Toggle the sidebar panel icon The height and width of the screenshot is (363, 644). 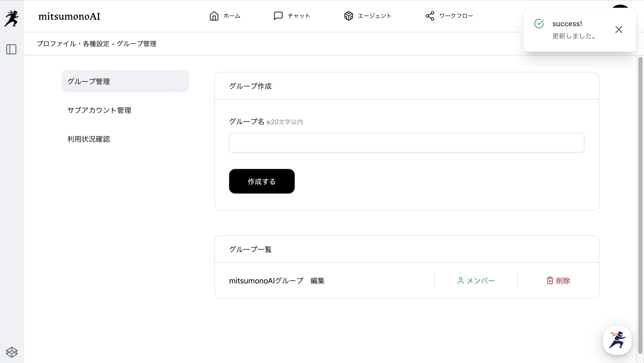pos(11,49)
